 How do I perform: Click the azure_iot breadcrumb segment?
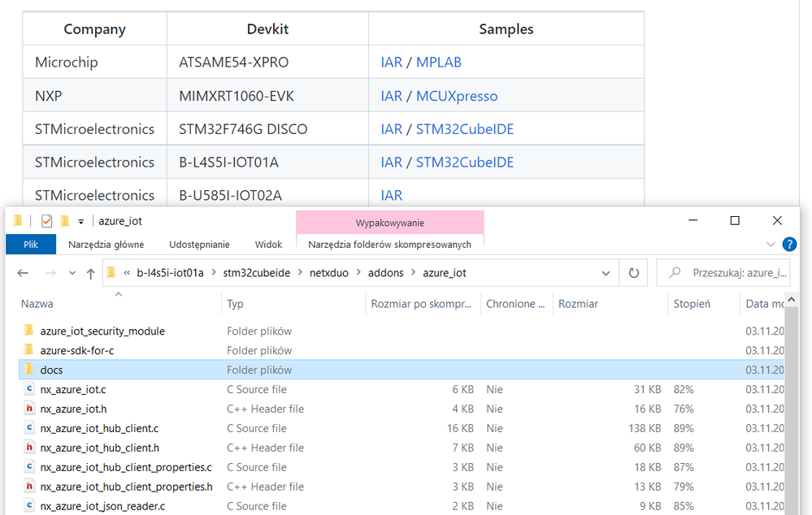tap(445, 273)
